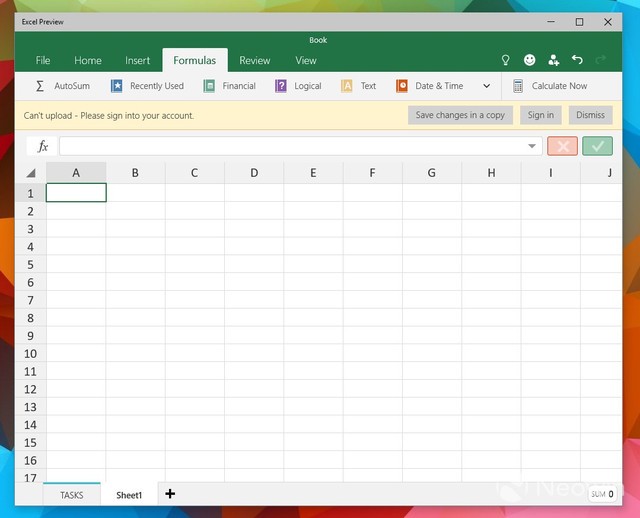The image size is (640, 518).
Task: Select row 5 header
Action: [31, 265]
